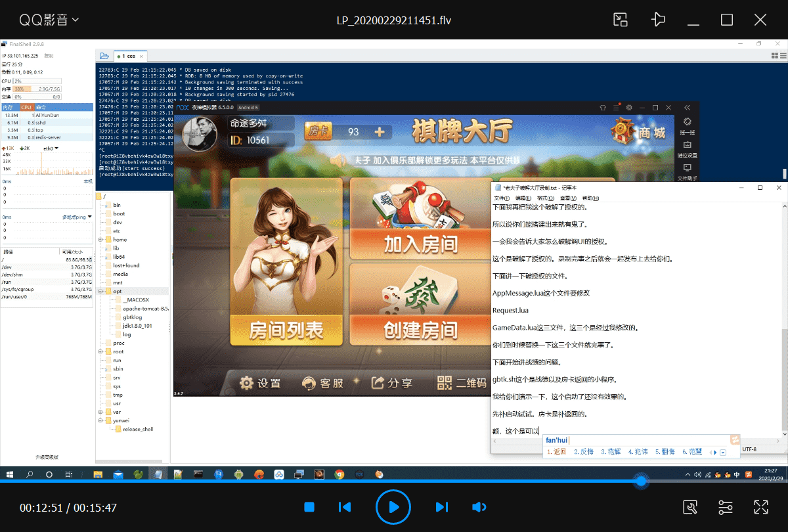Click the Play button in QQ影音
788x532 pixels.
(x=393, y=507)
